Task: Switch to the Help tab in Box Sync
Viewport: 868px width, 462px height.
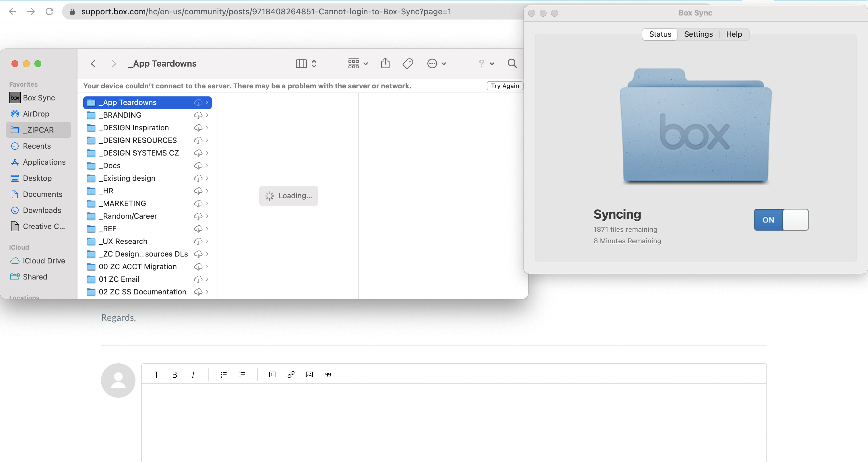Action: (734, 34)
